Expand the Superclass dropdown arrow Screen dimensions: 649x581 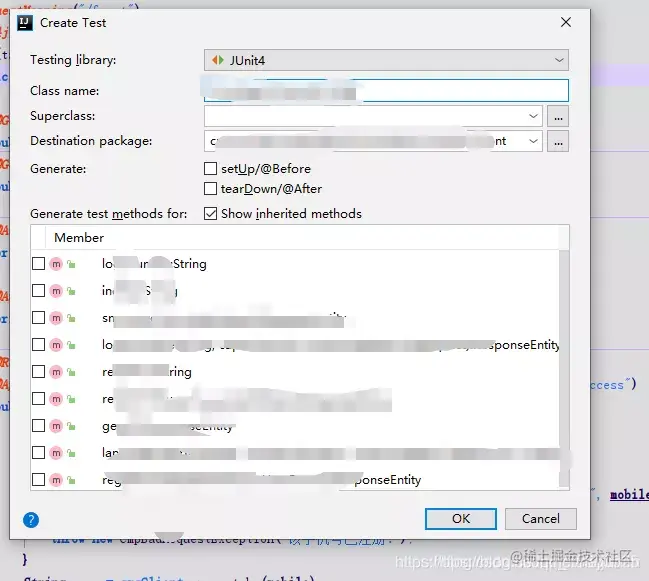[x=533, y=116]
